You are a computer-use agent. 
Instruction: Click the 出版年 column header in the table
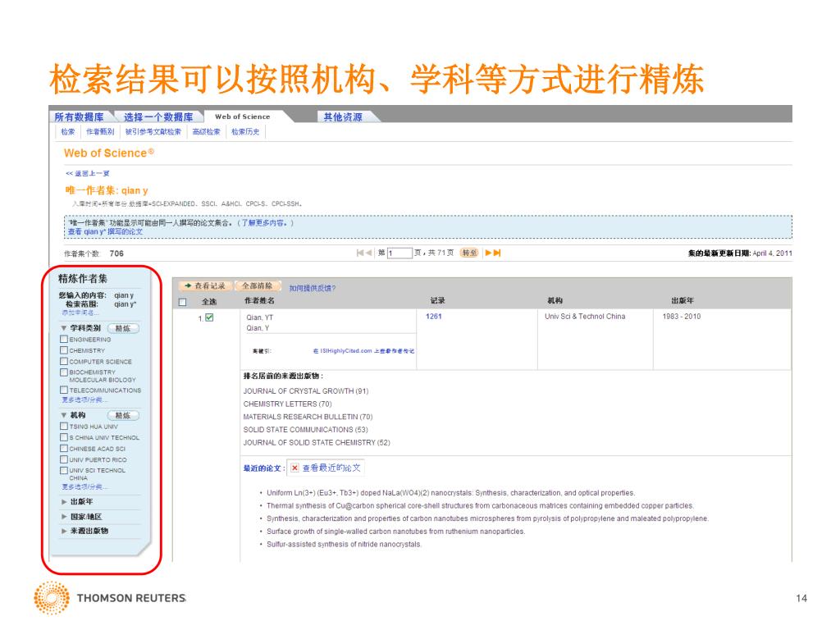(x=682, y=301)
